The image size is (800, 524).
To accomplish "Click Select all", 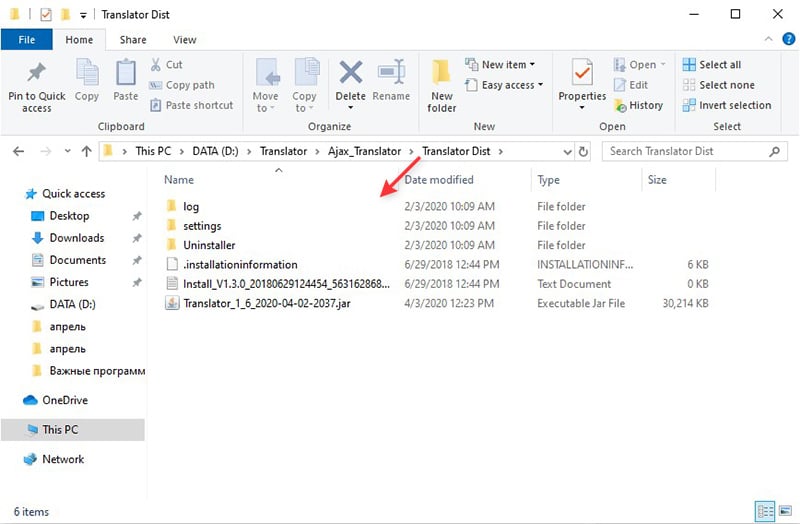I will coord(712,65).
